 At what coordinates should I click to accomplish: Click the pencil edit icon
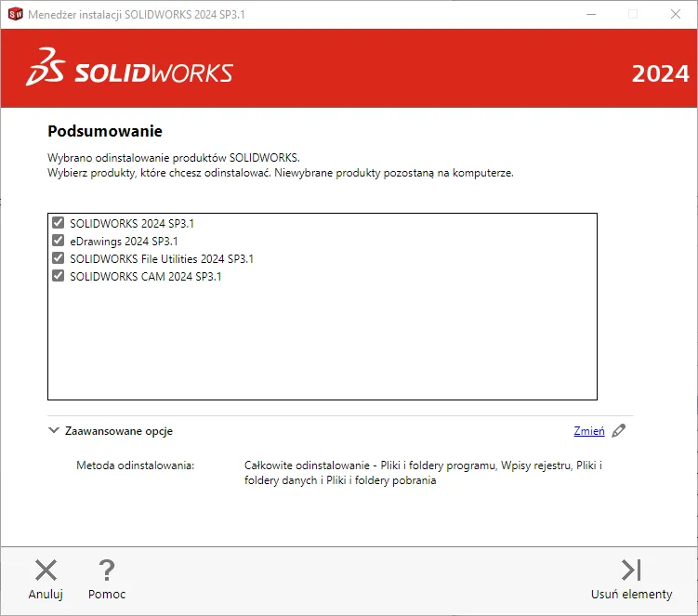click(618, 430)
